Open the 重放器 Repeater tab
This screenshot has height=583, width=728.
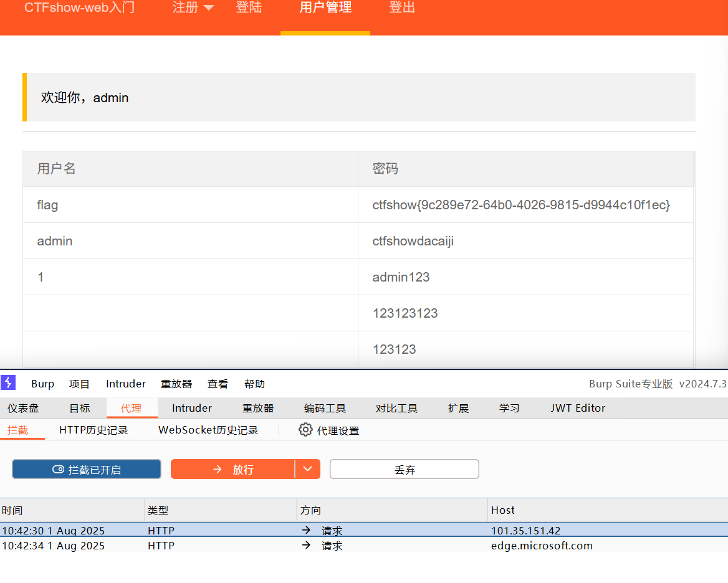coord(258,409)
